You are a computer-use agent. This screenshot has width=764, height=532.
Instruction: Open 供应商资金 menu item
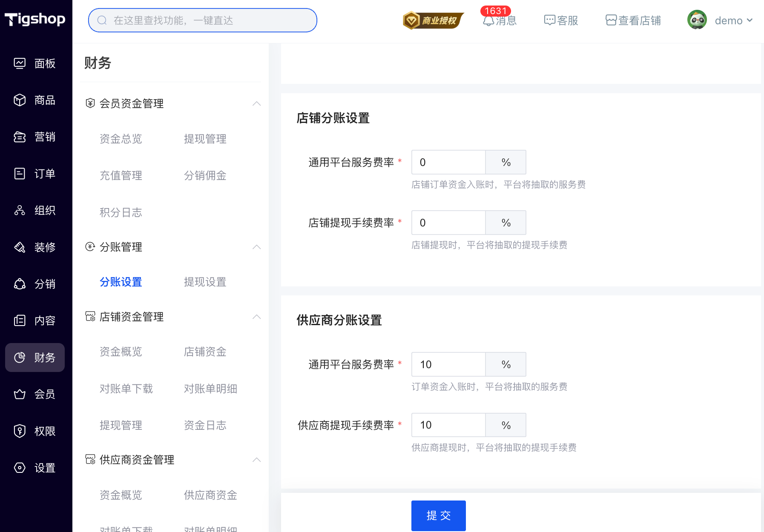pyautogui.click(x=210, y=495)
